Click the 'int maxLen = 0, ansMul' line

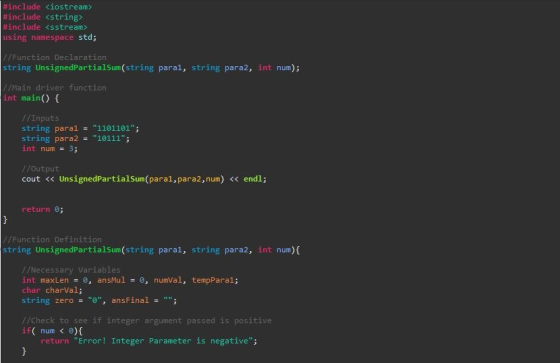130,280
